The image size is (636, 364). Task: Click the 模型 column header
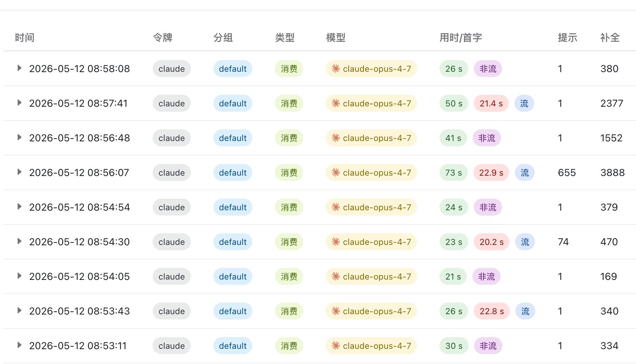click(336, 37)
